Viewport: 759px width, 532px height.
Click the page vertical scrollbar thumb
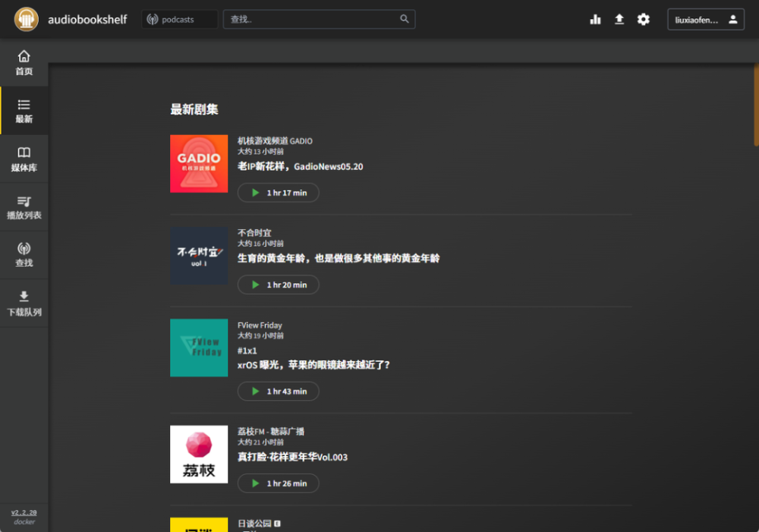click(756, 104)
